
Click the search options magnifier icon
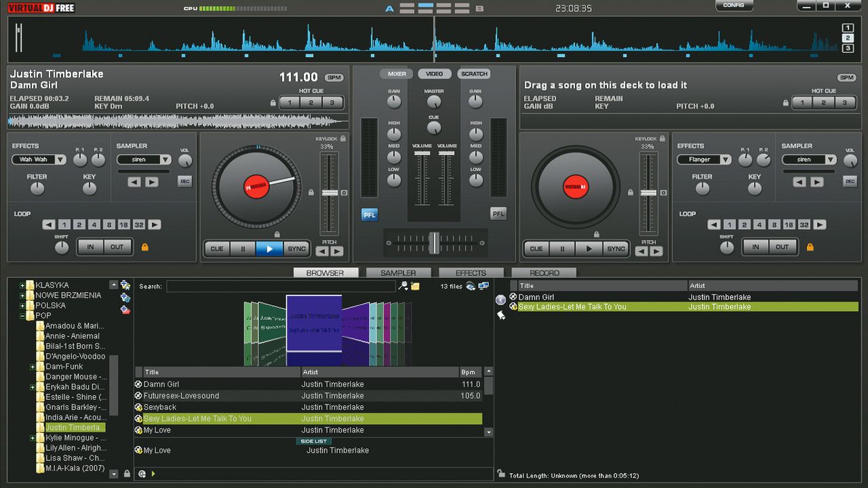[403, 286]
